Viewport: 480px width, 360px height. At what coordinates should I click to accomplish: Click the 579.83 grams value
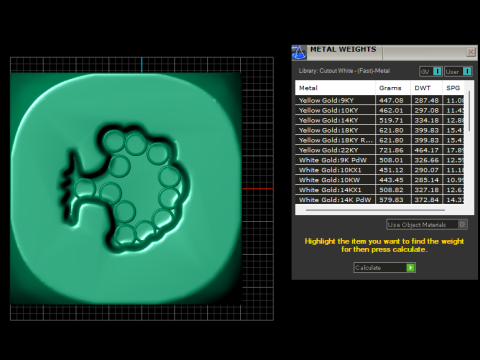pyautogui.click(x=391, y=200)
